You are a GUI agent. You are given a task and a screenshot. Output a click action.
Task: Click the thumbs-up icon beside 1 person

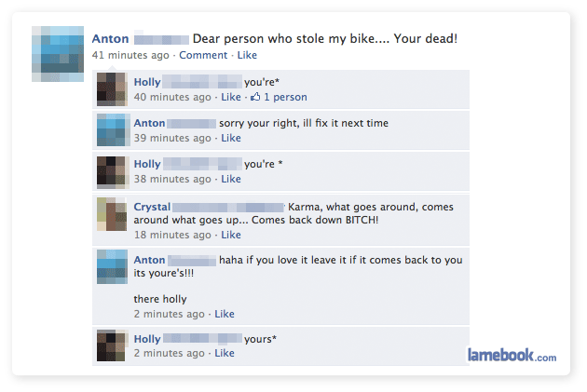255,97
